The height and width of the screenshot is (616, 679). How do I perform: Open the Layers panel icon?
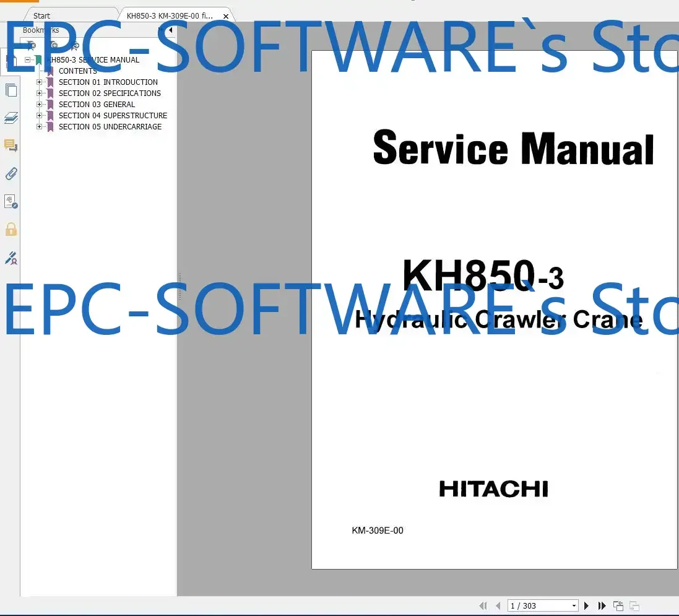(x=11, y=118)
